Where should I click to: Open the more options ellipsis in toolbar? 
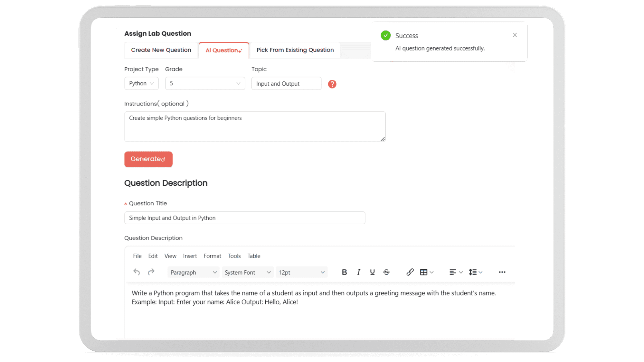click(x=502, y=272)
